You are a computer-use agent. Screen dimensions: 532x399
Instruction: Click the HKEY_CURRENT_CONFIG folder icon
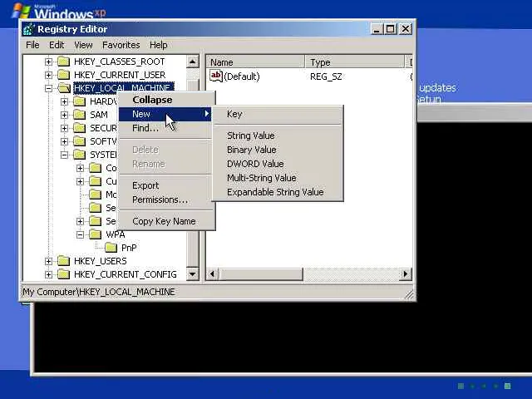click(63, 274)
